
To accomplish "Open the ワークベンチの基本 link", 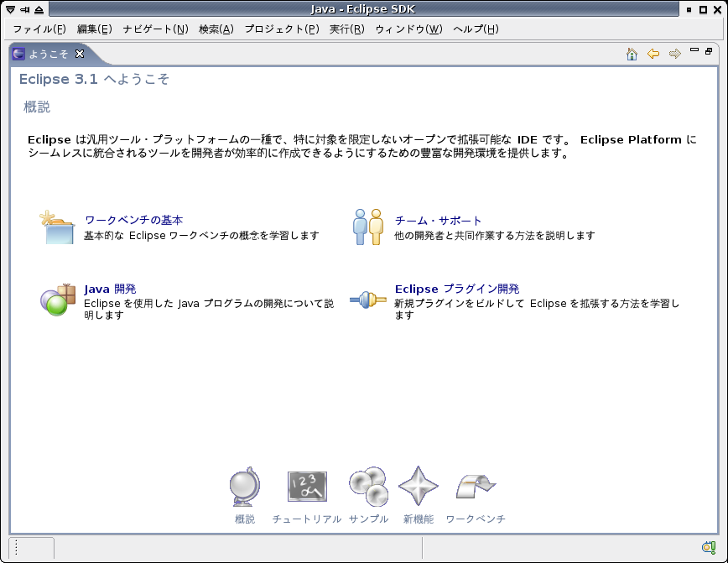I will pos(133,220).
